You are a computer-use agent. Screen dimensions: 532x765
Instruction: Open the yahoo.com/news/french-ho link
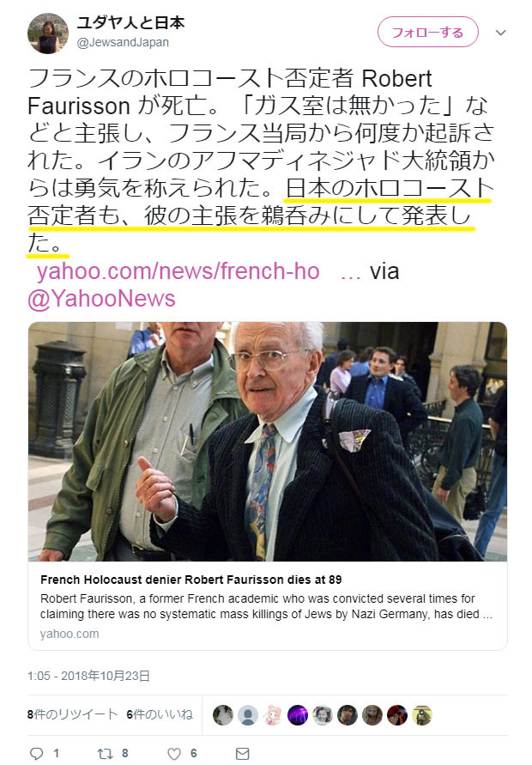click(x=178, y=270)
